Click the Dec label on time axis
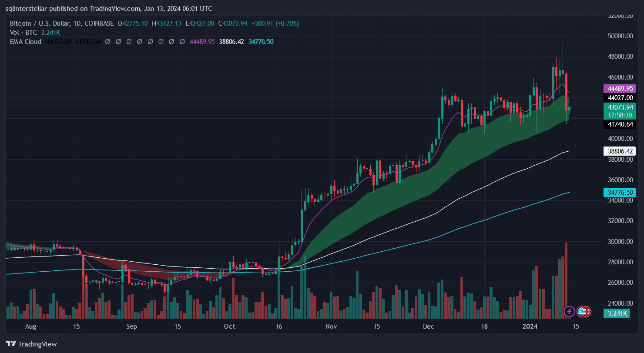Image resolution: width=644 pixels, height=353 pixels. [429, 326]
